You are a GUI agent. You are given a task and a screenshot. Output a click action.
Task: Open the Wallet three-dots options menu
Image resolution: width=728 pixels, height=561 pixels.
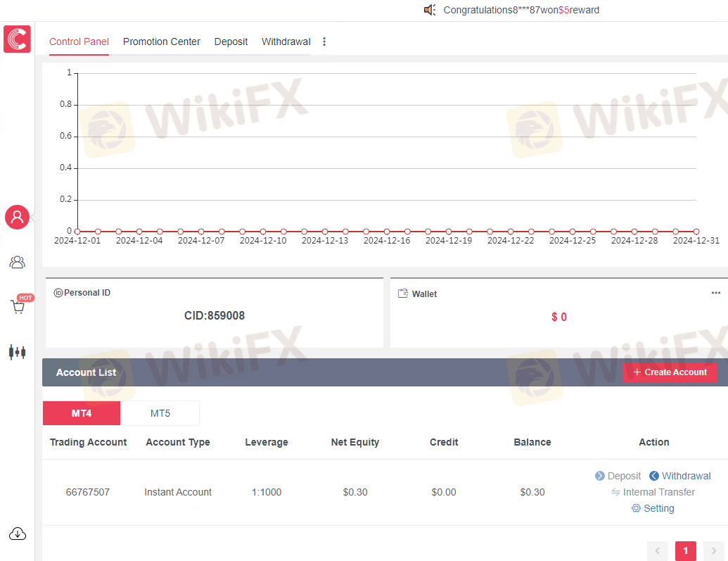pyautogui.click(x=715, y=293)
